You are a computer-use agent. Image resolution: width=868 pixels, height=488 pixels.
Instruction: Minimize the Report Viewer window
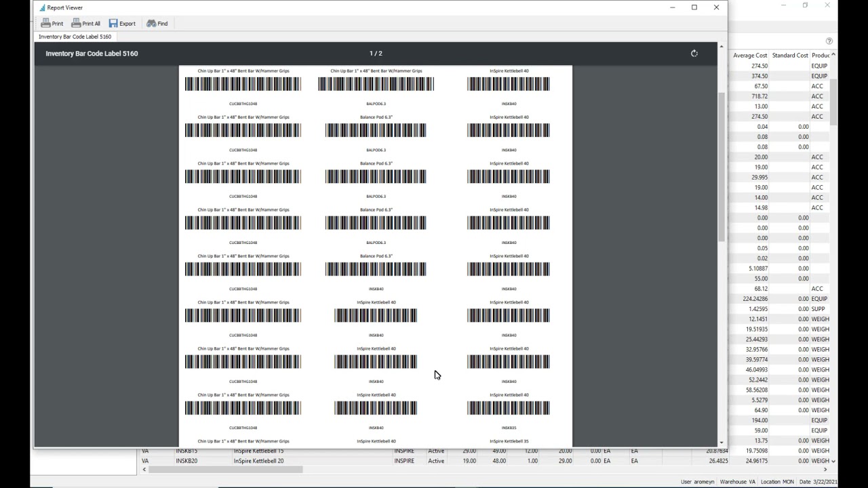[673, 7]
